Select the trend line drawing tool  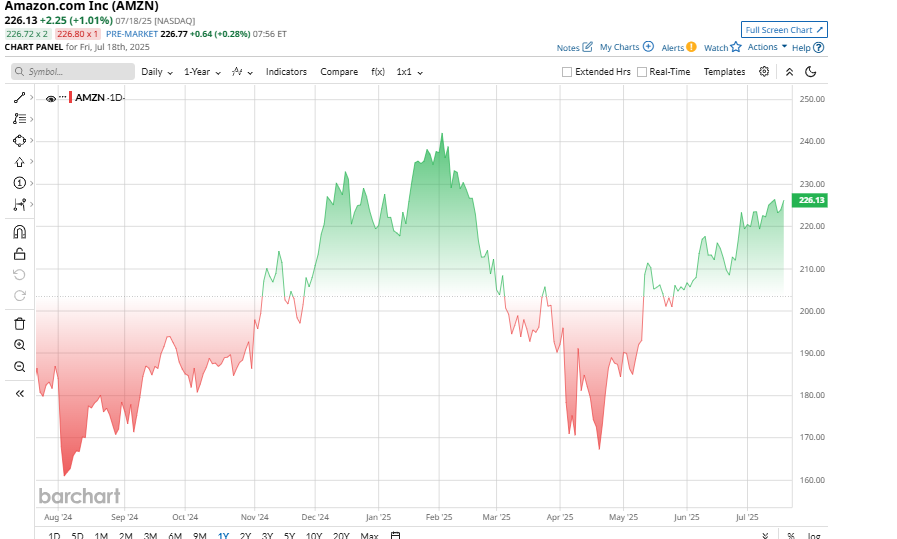pyautogui.click(x=19, y=97)
